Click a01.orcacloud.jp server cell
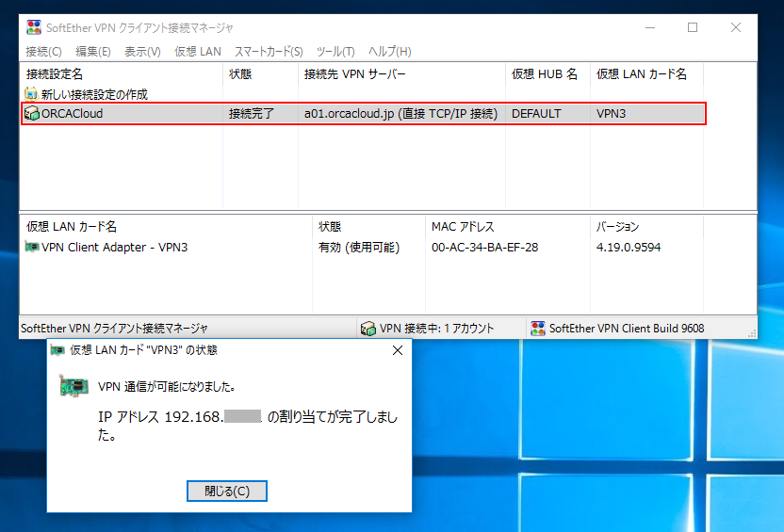Screen dimensions: 784x532 click(x=401, y=113)
